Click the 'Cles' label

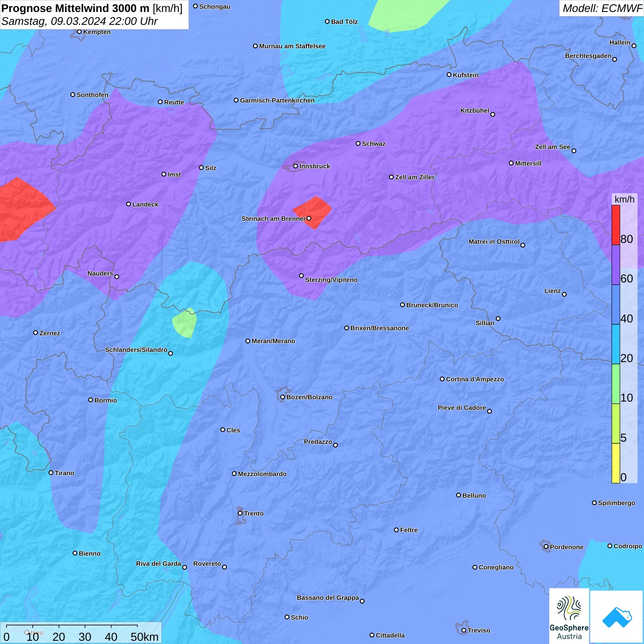233,430
